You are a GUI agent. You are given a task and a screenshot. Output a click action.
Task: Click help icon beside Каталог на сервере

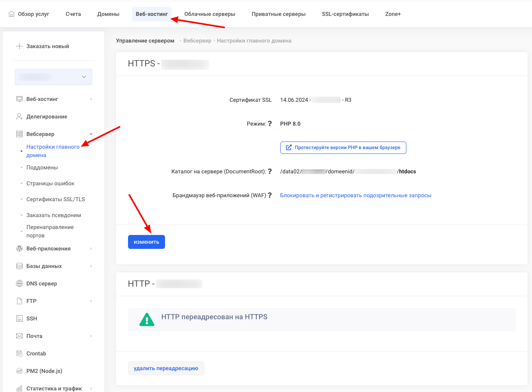(x=270, y=171)
